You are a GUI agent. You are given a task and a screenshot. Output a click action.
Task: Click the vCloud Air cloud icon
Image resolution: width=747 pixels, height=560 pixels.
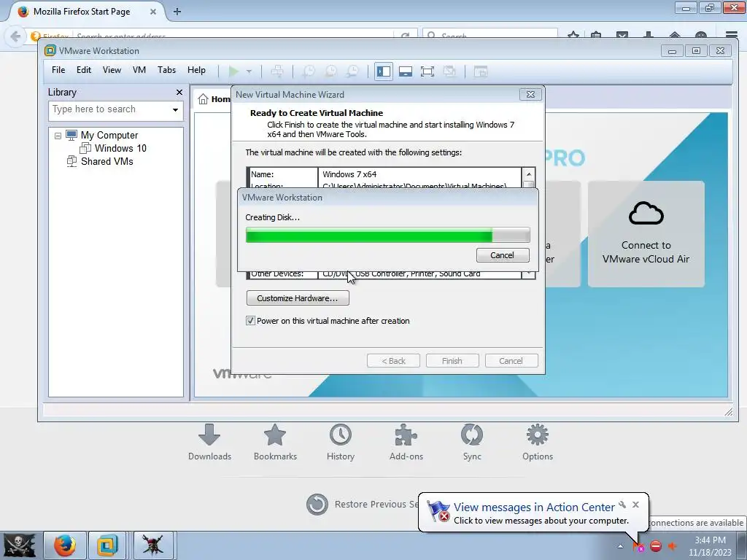pos(646,213)
